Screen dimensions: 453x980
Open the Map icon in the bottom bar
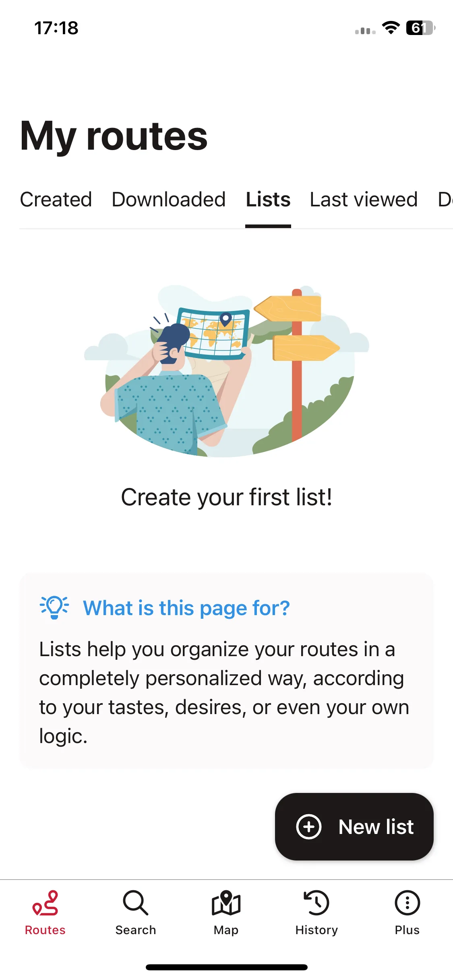[x=226, y=903]
